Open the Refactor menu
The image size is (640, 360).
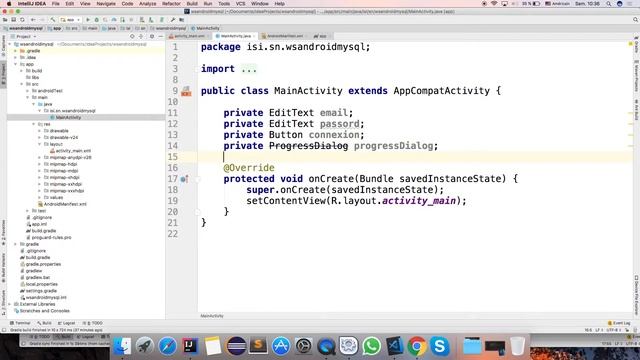click(x=171, y=4)
